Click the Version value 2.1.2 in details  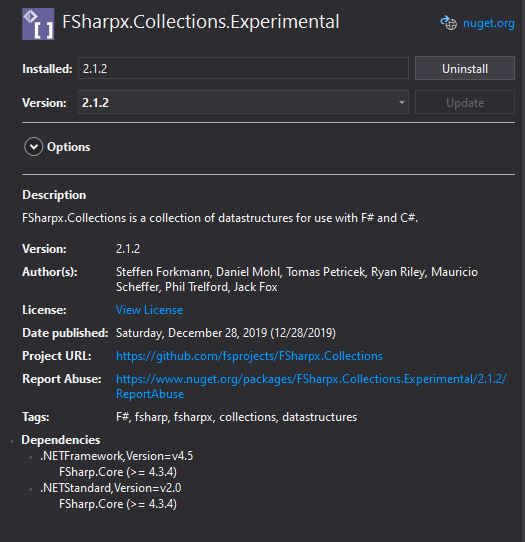coord(128,249)
